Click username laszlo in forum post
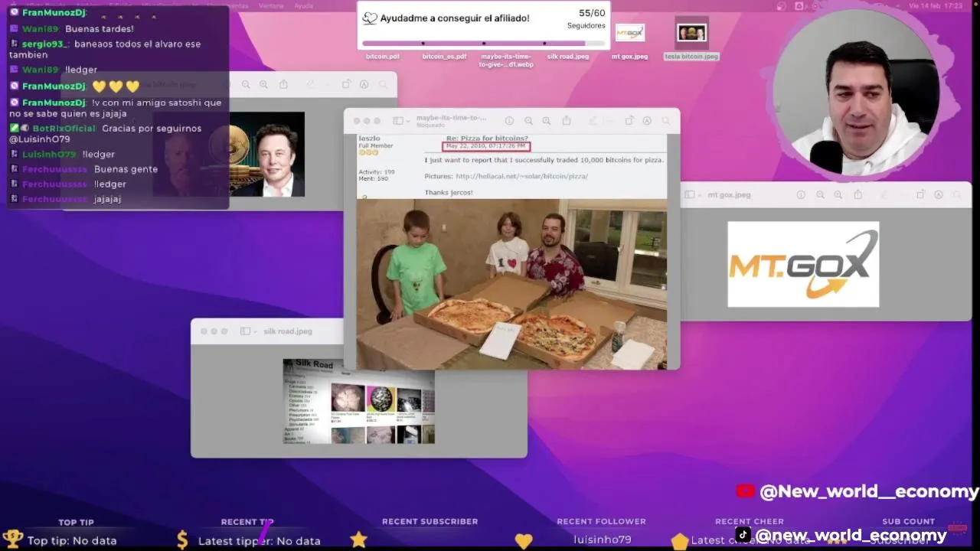The width and height of the screenshot is (980, 551). [369, 139]
